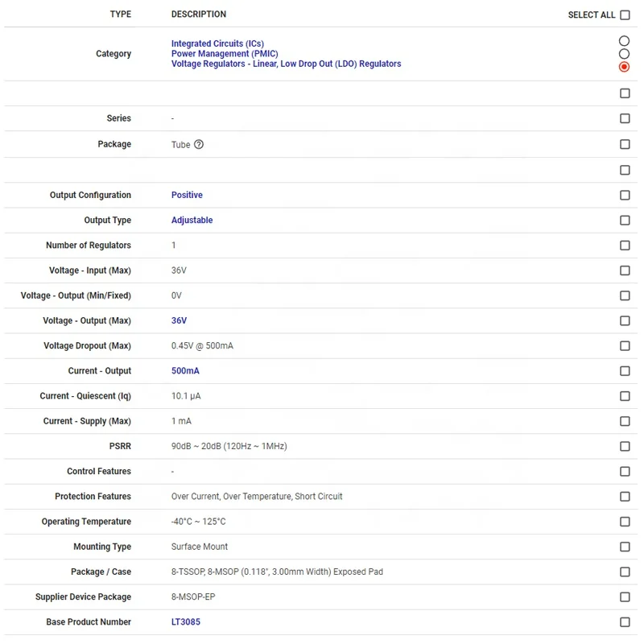Enable the Output Configuration checkbox

(x=625, y=195)
